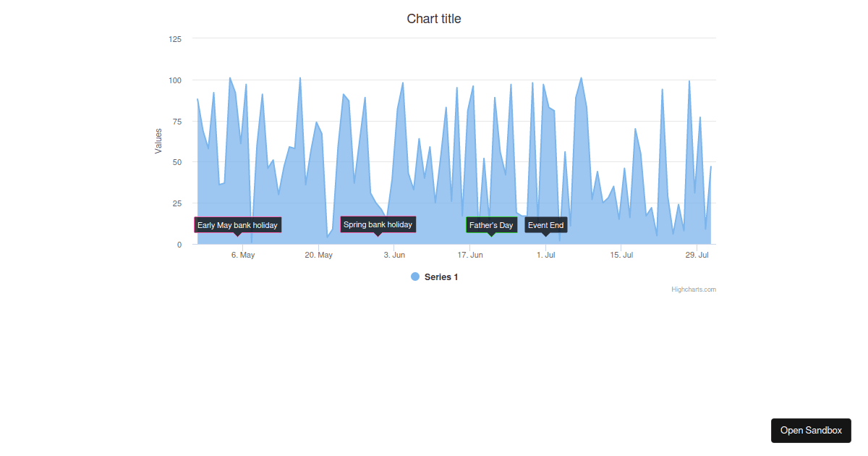Screen dimensions: 868x456
Task: Select the 3. Jun axis label
Action: (394, 255)
